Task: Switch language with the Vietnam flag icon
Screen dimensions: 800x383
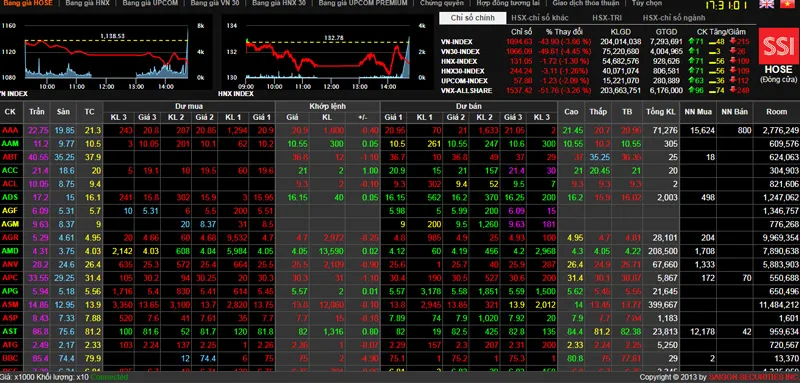Action: click(787, 5)
